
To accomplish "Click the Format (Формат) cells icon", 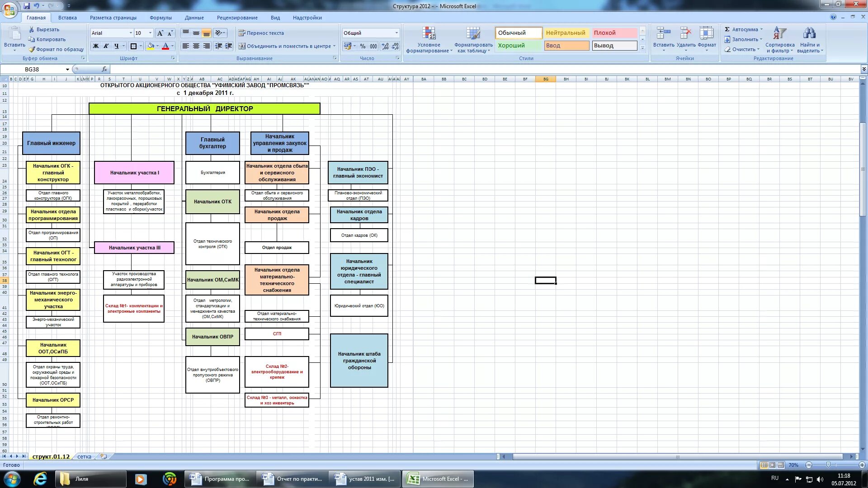I will click(x=706, y=33).
